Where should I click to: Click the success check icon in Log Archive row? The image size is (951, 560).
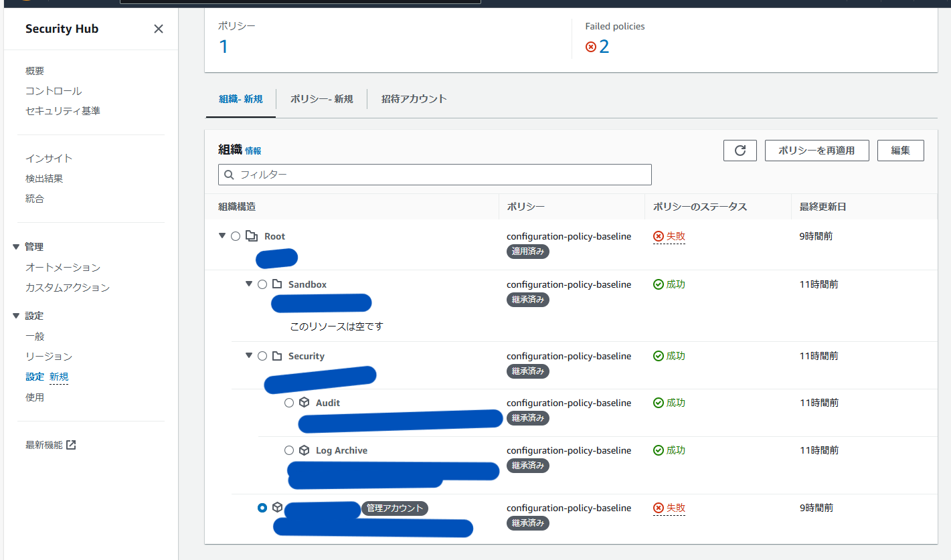[659, 450]
